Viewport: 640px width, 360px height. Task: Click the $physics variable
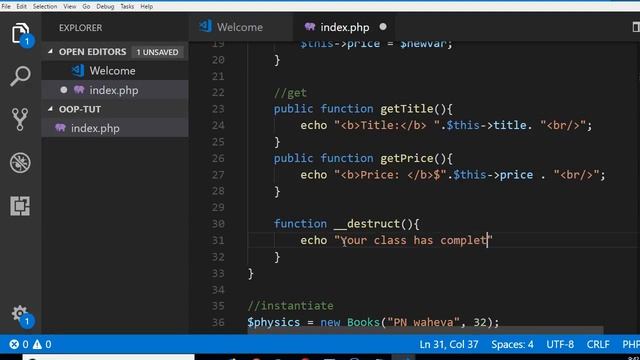pyautogui.click(x=274, y=322)
